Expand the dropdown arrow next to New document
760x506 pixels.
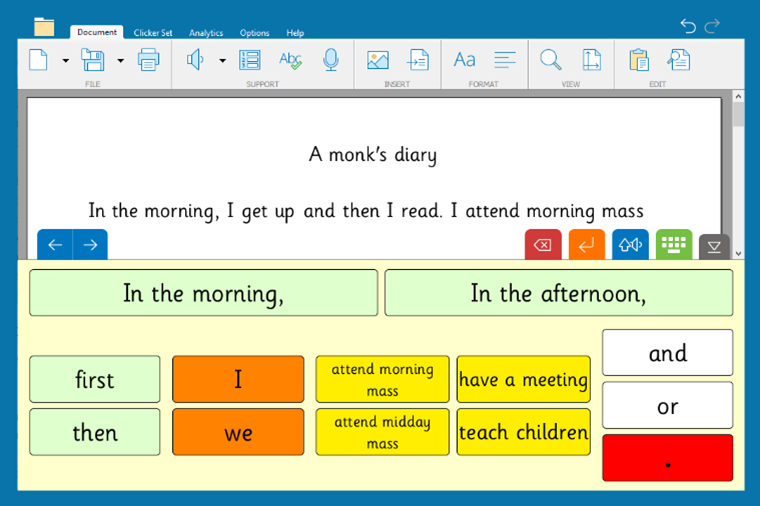click(x=66, y=61)
